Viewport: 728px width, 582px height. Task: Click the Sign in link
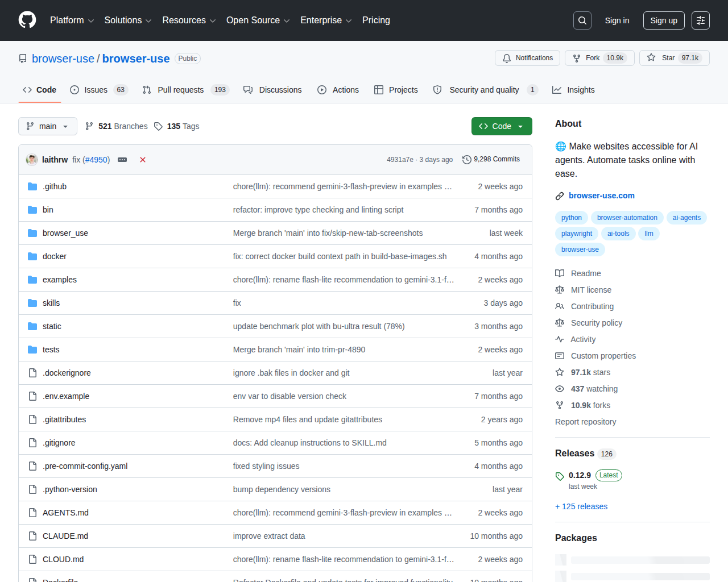[617, 20]
